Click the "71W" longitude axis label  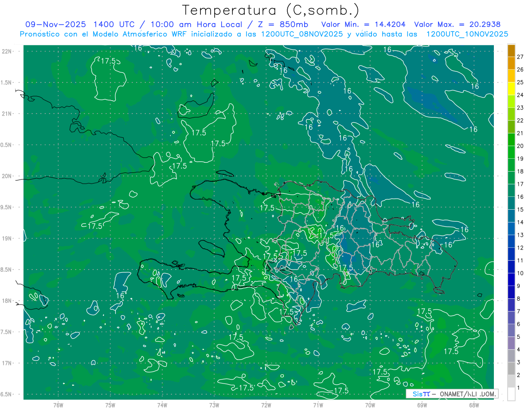[x=318, y=405]
